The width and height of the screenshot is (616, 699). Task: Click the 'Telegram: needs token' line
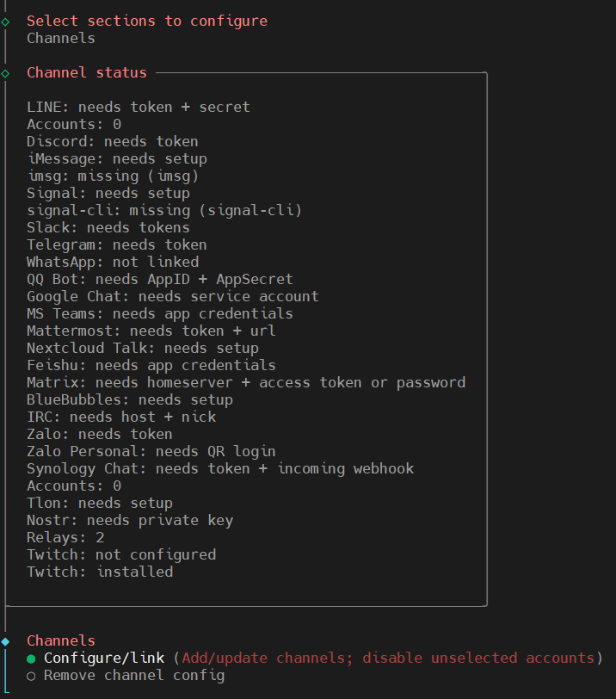(x=117, y=245)
